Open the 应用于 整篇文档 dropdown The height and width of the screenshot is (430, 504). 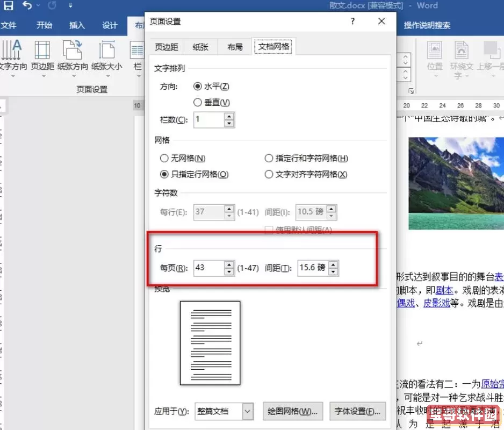coord(248,411)
